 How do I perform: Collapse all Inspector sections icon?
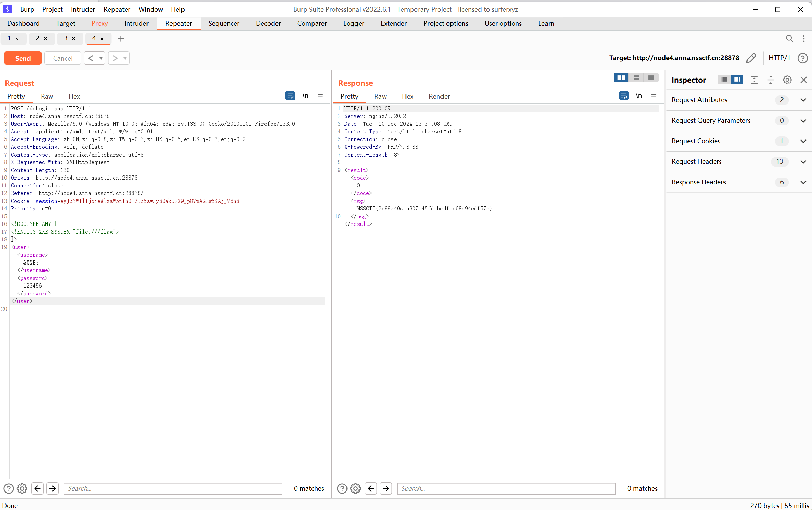770,80
